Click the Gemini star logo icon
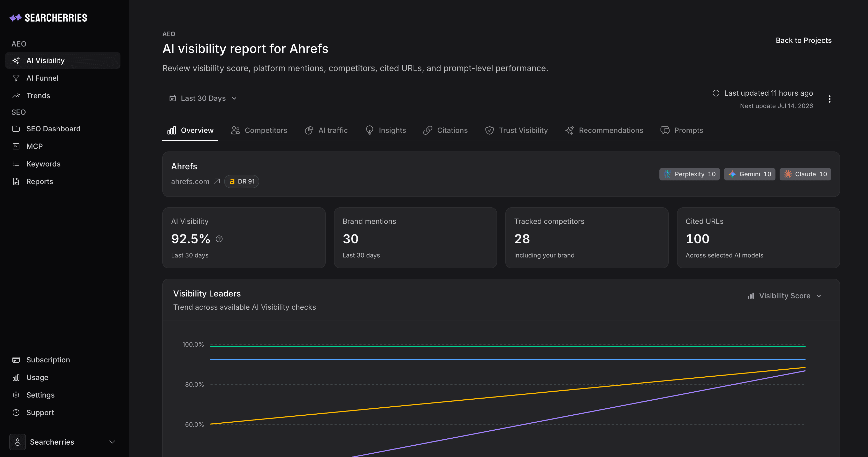Screen dimensions: 868x457 tap(732, 174)
